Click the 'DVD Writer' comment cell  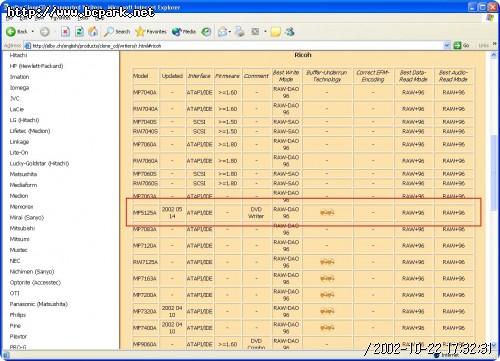[256, 213]
